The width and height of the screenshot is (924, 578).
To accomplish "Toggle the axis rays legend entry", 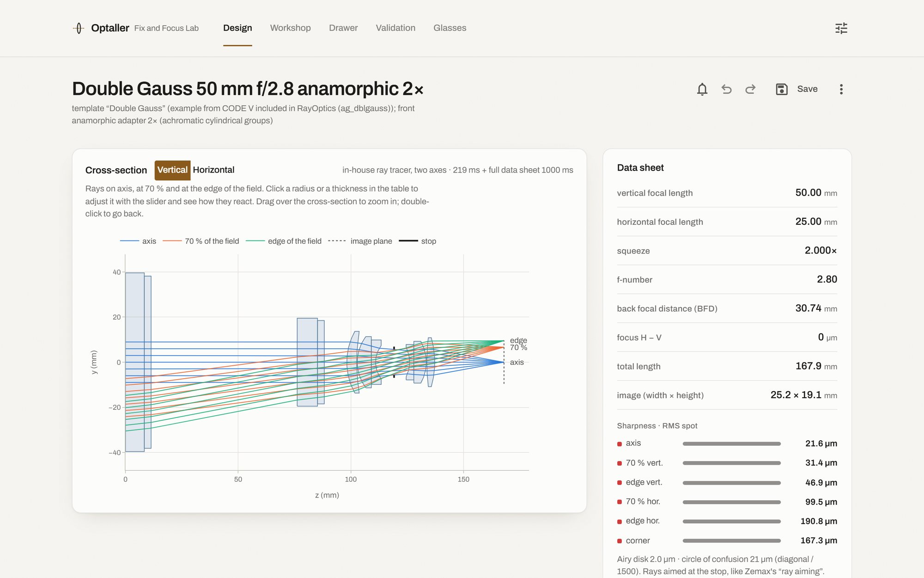I will [x=138, y=241].
